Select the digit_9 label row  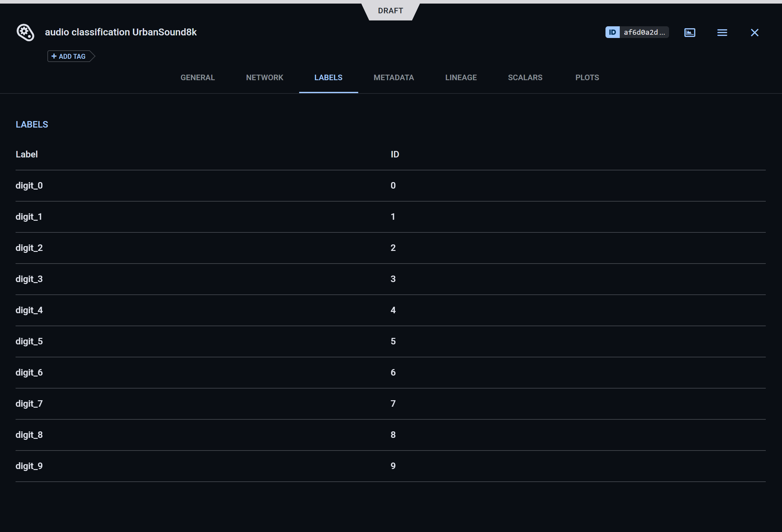pyautogui.click(x=29, y=466)
